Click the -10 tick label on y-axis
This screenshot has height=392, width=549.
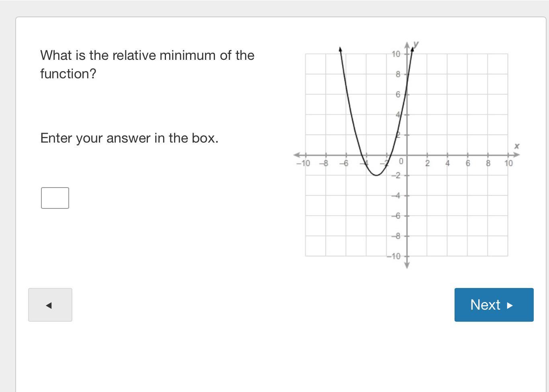tap(394, 256)
